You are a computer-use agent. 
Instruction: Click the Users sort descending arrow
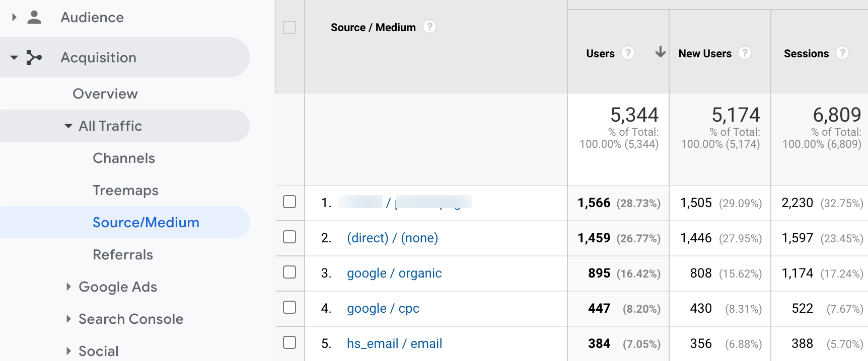click(x=660, y=52)
